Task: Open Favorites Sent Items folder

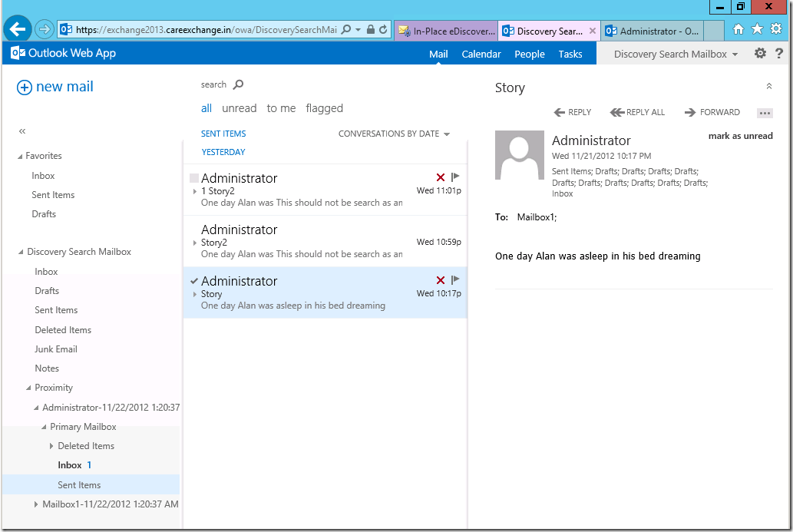Action: (x=53, y=195)
